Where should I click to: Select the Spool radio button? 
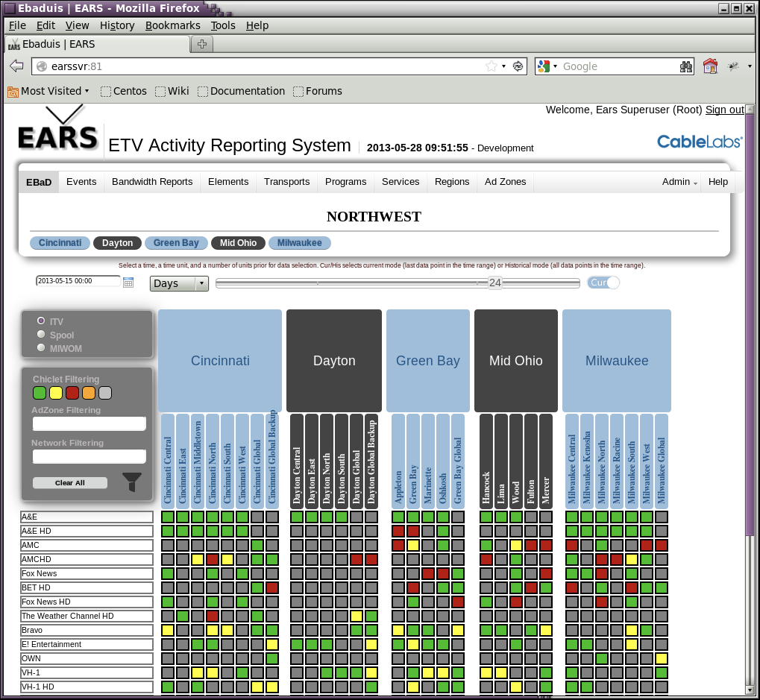point(41,334)
